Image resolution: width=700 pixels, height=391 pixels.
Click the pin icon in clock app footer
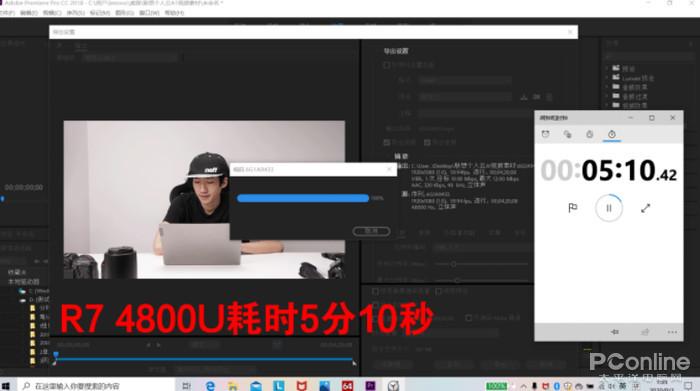pyautogui.click(x=615, y=332)
